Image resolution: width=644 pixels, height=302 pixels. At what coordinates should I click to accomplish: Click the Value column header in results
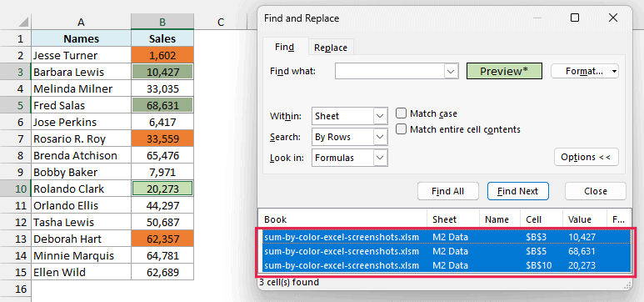585,219
